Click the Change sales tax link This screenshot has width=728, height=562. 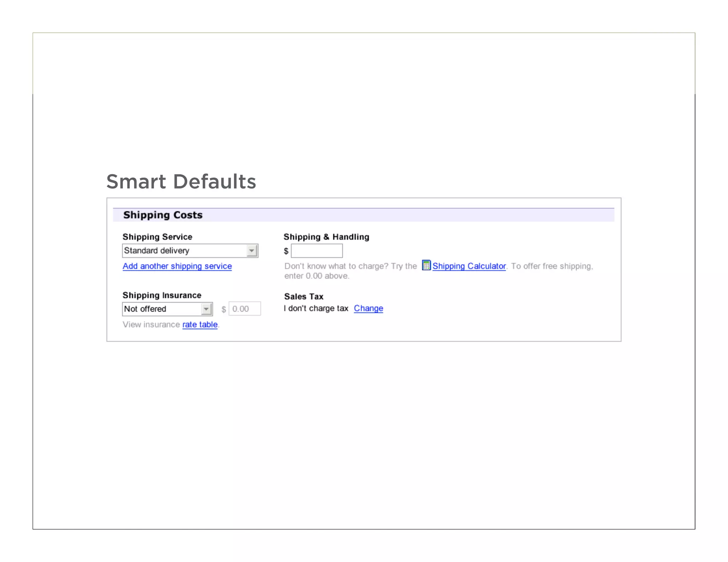pos(368,308)
